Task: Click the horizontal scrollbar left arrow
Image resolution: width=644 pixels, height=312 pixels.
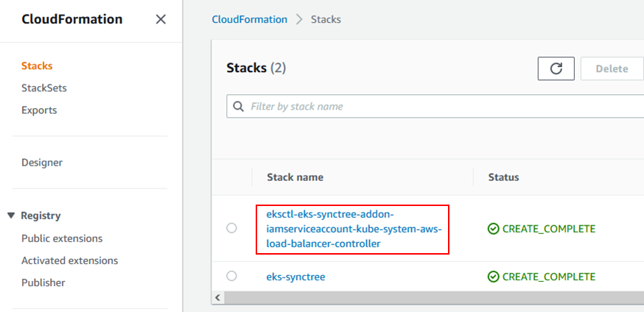Action: pyautogui.click(x=217, y=297)
